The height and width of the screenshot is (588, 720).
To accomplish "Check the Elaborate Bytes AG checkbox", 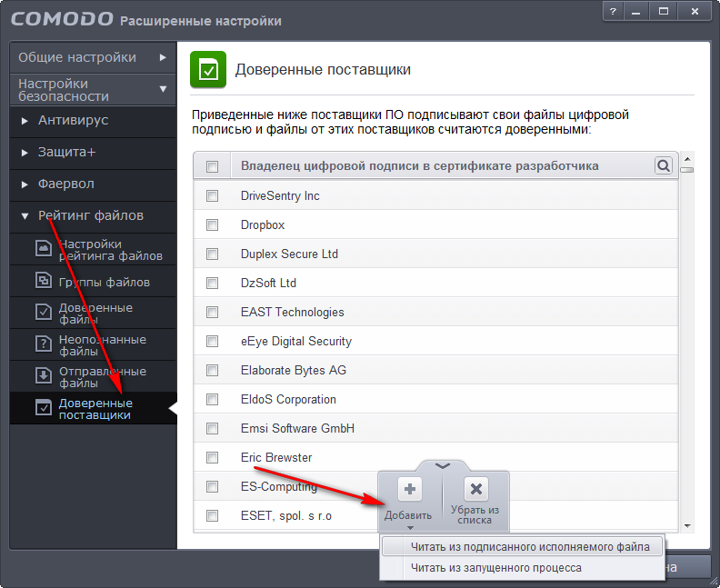I will 212,370.
